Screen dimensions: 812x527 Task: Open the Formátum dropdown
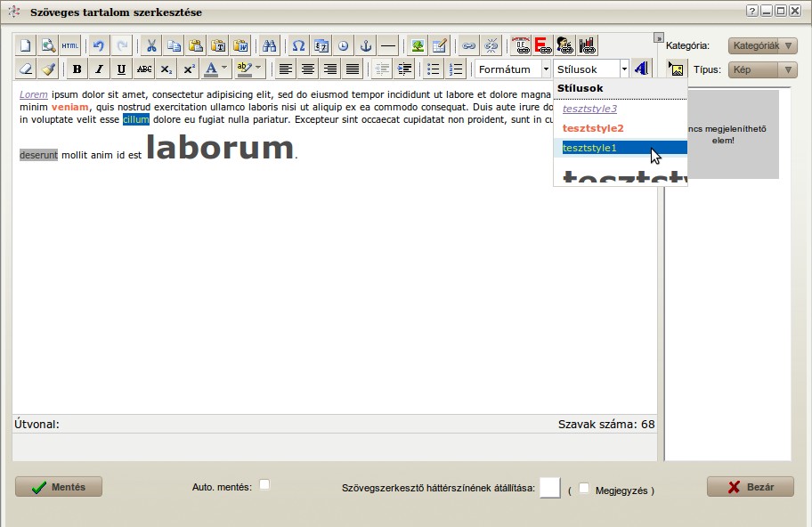coord(513,69)
